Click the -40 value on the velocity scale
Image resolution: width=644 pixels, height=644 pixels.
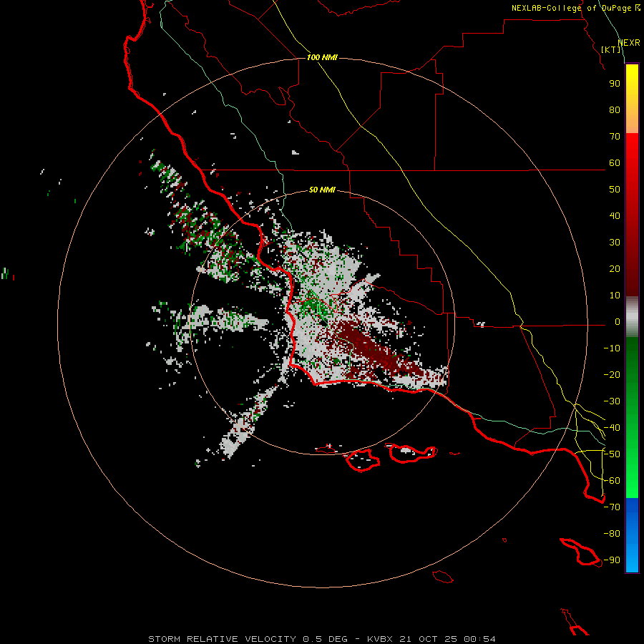(x=612, y=428)
